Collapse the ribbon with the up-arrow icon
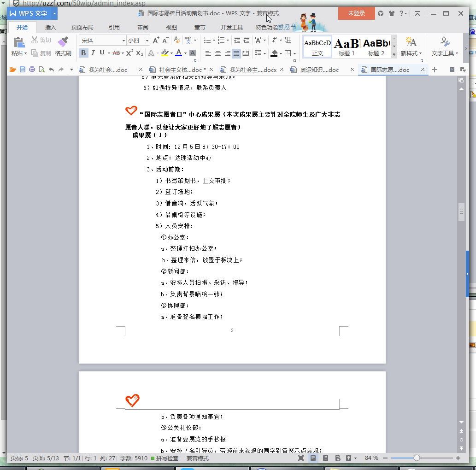The height and width of the screenshot is (470, 476). (x=417, y=13)
